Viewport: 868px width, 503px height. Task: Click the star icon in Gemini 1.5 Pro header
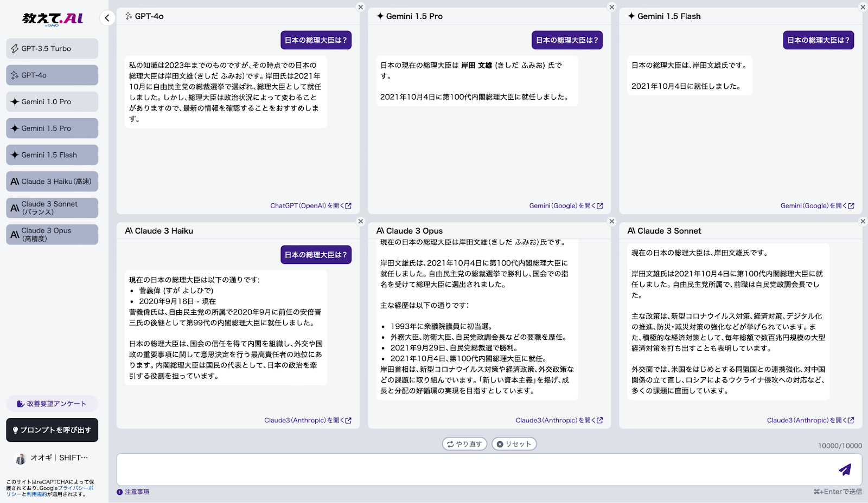[x=380, y=16]
